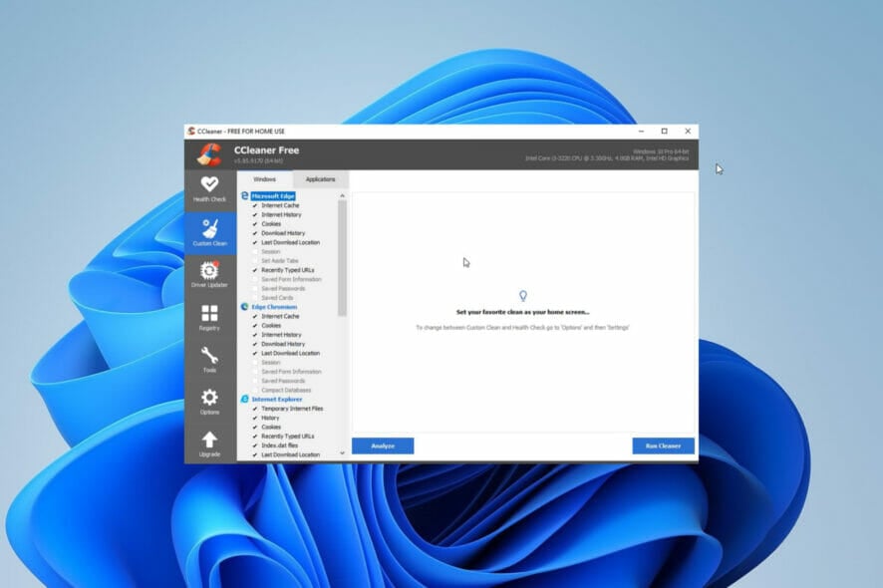Uncheck Internet History under Edge Chromium

[x=255, y=335]
